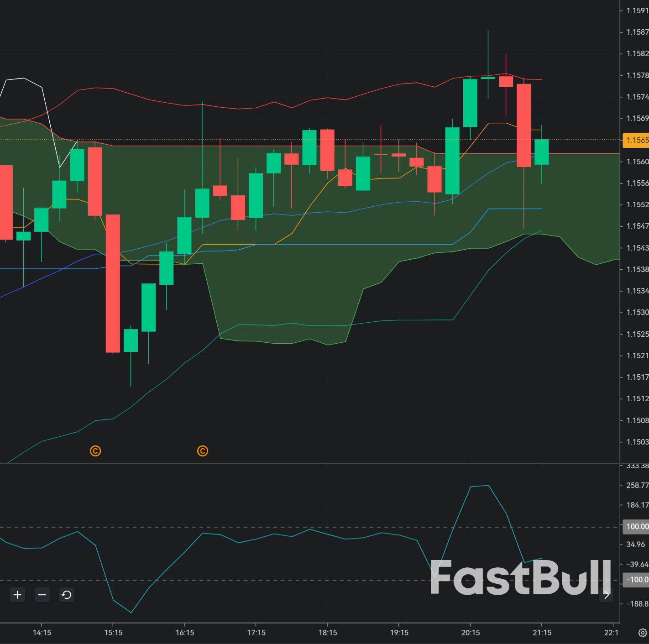The width and height of the screenshot is (649, 644).
Task: Select the orange 1.1565 current price label
Action: (636, 141)
